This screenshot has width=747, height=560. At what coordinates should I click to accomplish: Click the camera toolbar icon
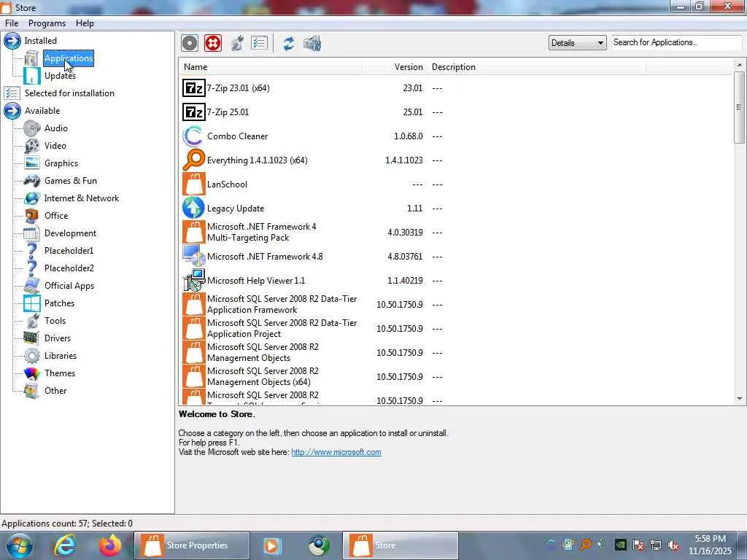312,43
